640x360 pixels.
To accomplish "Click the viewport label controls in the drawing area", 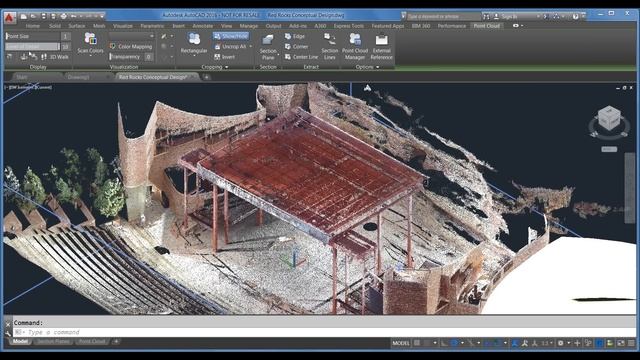I will point(29,87).
